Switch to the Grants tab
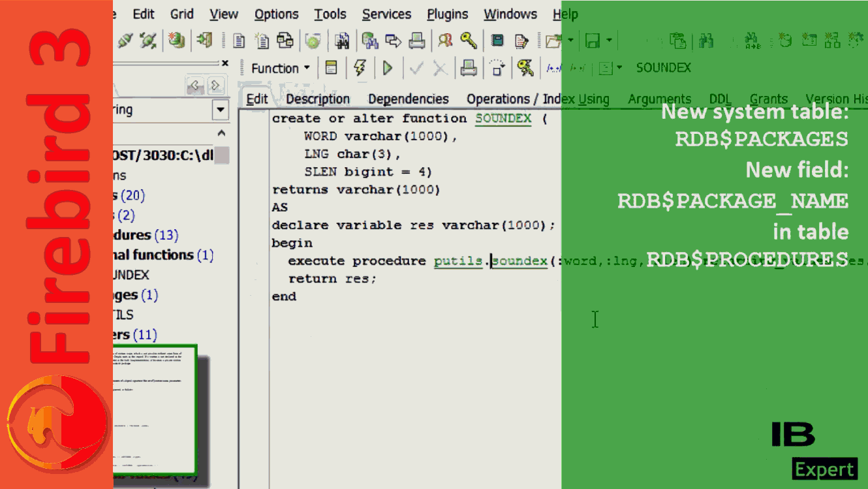 (769, 99)
